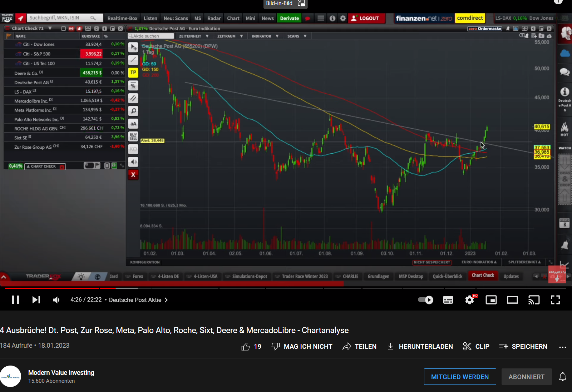Image resolution: width=572 pixels, height=392 pixels.
Task: Click the red alarm bell in Chart Check header
Action: [79, 29]
